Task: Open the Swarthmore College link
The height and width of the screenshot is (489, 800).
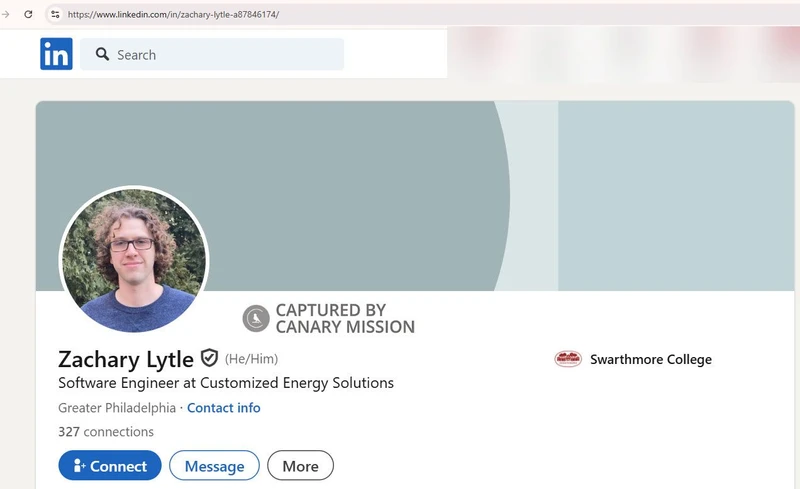Action: pos(651,359)
